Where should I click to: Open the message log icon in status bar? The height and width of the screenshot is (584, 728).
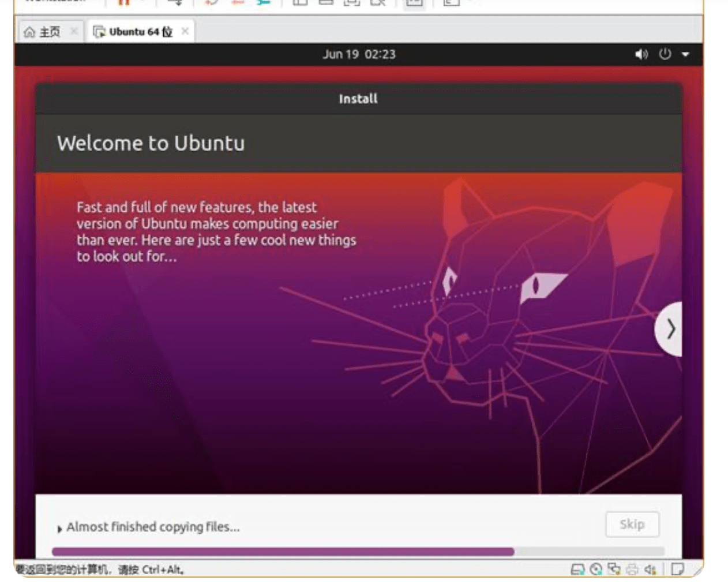click(678, 570)
